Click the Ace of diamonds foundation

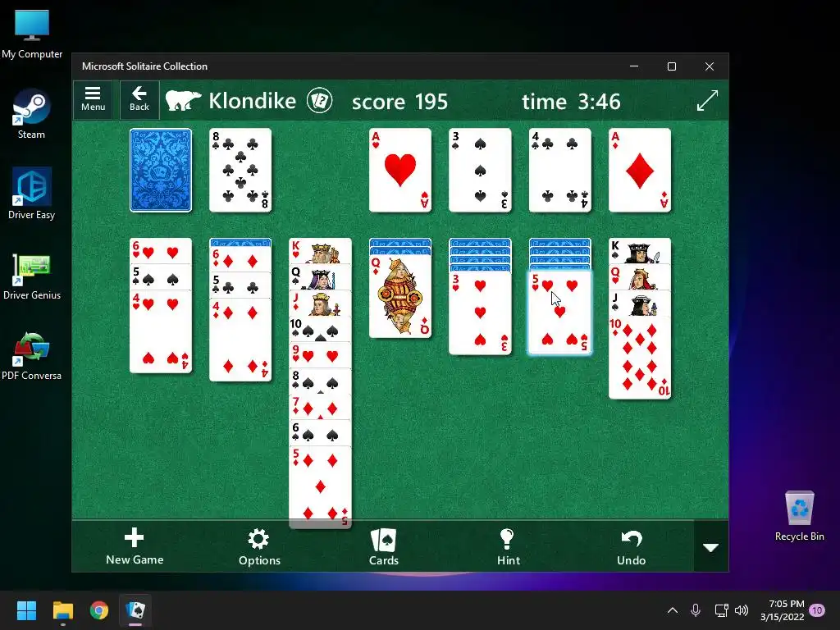pyautogui.click(x=640, y=171)
